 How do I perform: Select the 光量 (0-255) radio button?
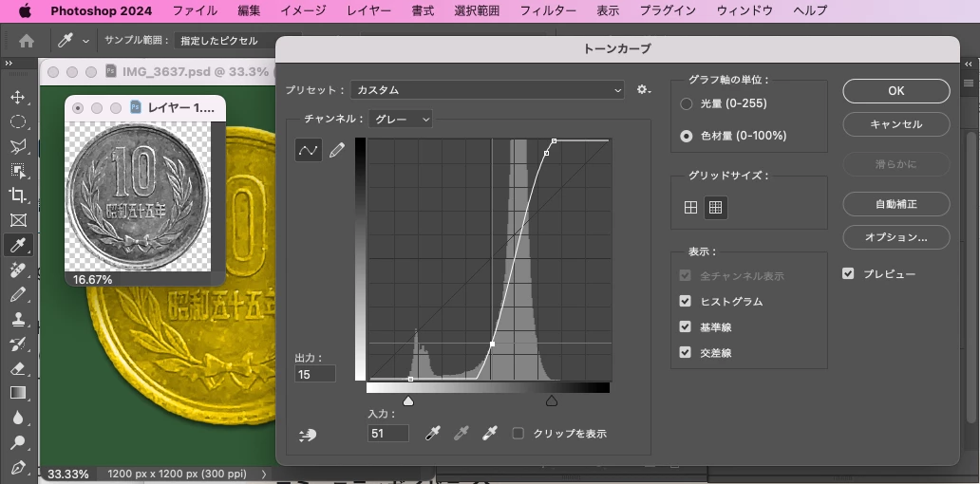tap(687, 103)
